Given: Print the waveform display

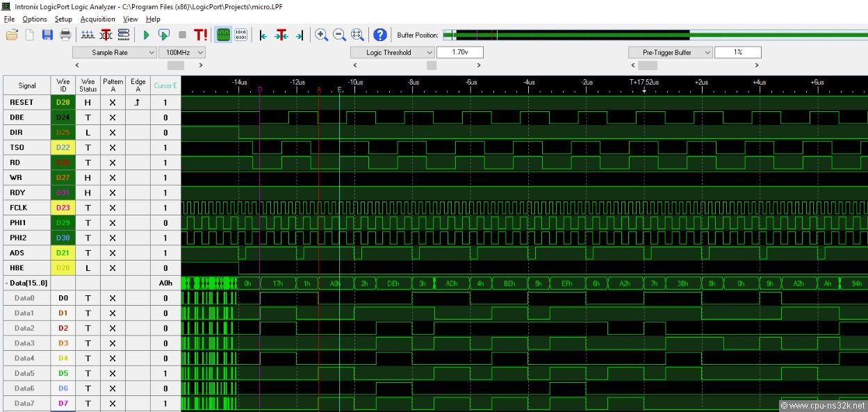Looking at the screenshot, I should pos(65,35).
